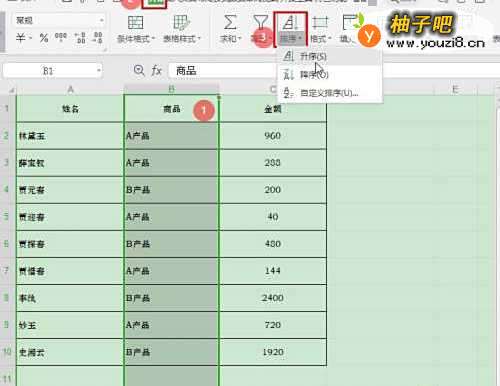Apply the percent style icon

[44, 38]
